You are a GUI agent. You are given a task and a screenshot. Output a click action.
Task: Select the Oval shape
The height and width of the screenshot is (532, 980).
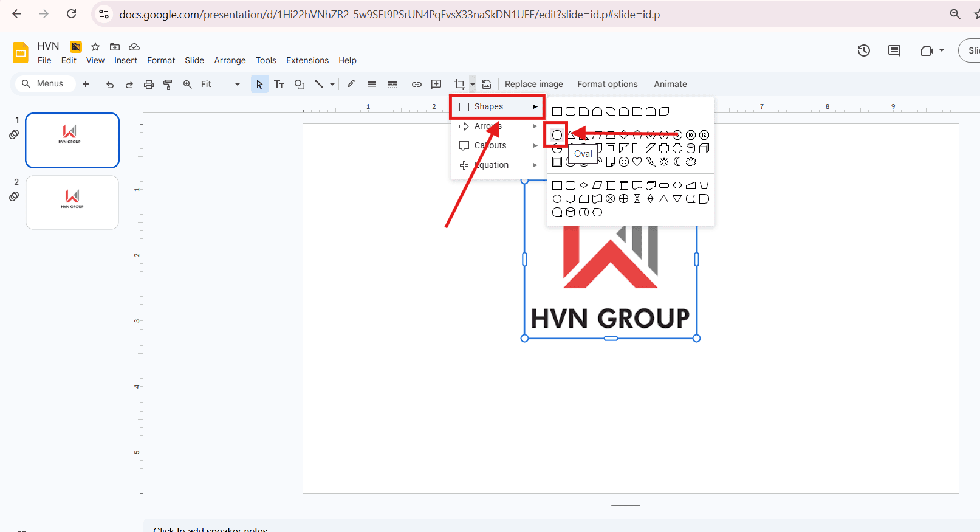(557, 135)
